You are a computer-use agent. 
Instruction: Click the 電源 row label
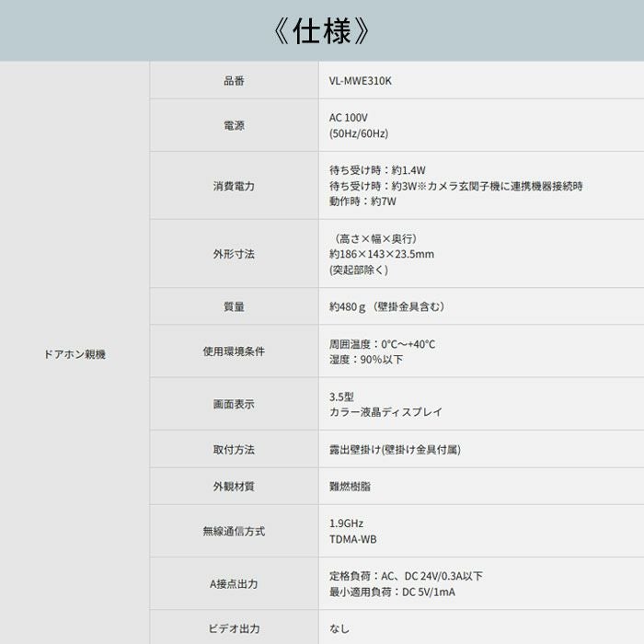[x=234, y=125]
